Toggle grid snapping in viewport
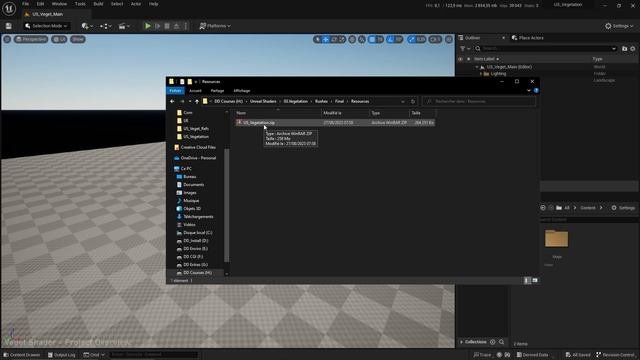 (x=372, y=40)
